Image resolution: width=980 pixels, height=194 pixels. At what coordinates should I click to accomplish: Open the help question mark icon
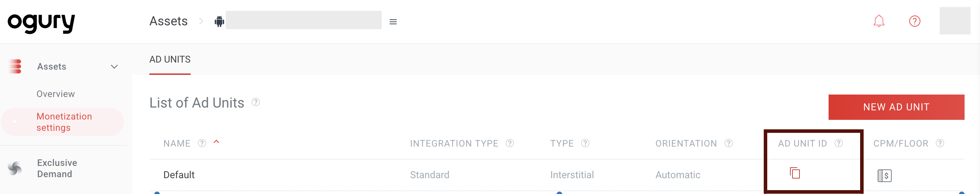914,21
